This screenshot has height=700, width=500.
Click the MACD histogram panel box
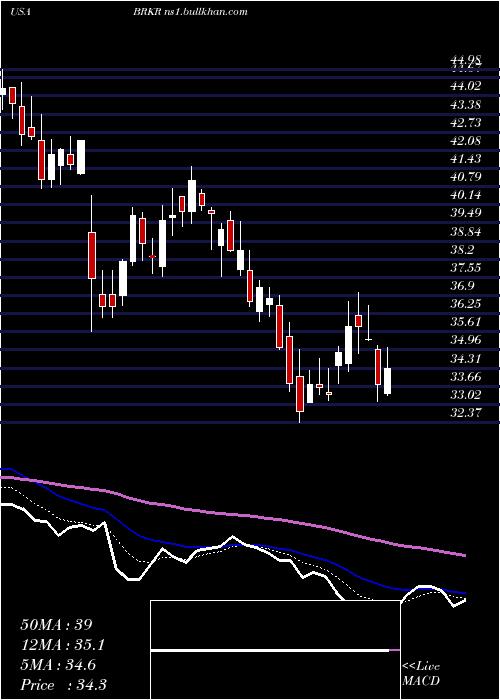tap(275, 650)
